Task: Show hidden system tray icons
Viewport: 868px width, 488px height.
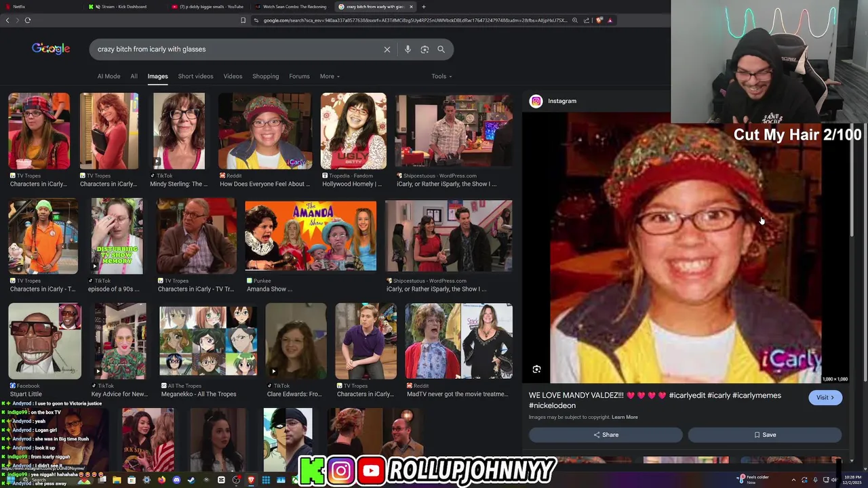Action: [793, 480]
